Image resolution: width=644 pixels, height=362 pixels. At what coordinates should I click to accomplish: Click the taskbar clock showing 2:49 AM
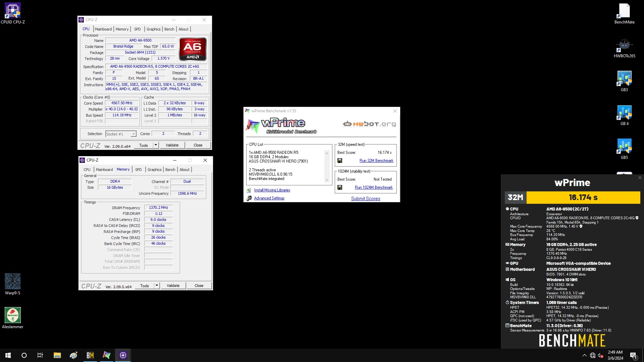615,355
